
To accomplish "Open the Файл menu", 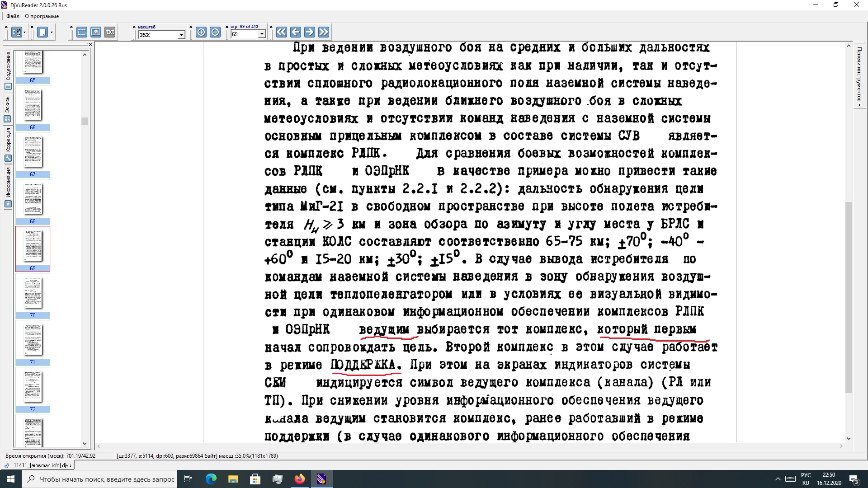I will [x=13, y=16].
